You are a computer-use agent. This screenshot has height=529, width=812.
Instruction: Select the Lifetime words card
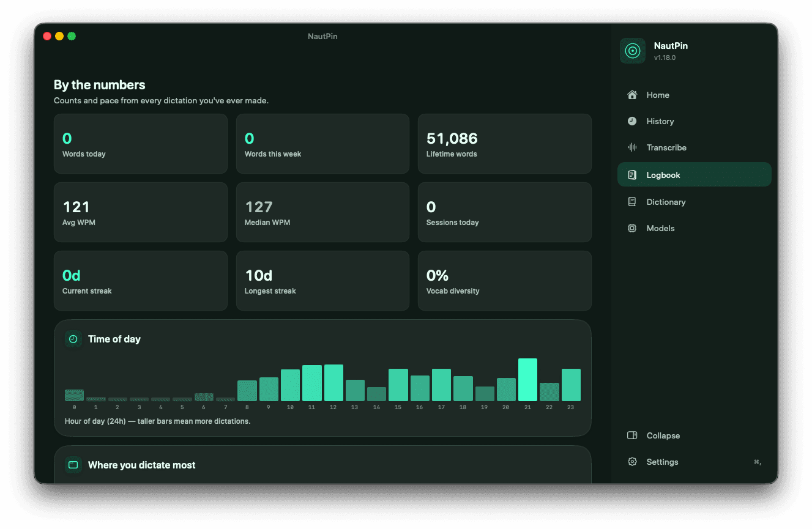pyautogui.click(x=505, y=144)
